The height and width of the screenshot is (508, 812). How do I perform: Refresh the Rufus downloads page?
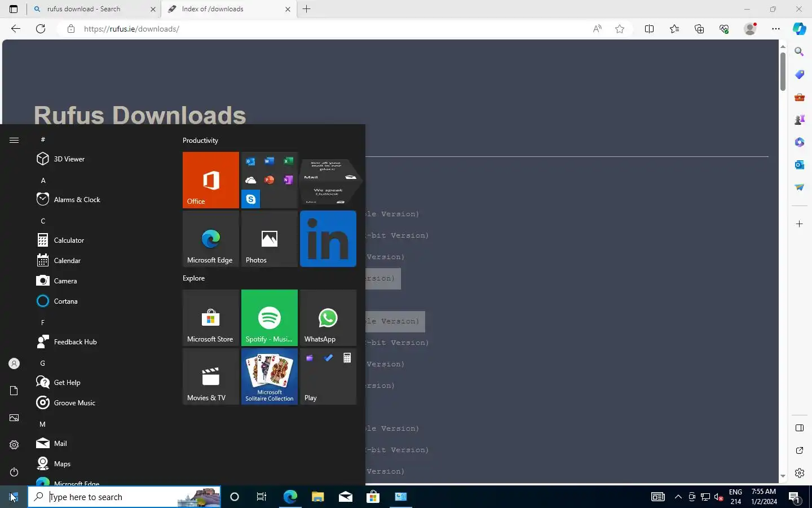click(41, 29)
